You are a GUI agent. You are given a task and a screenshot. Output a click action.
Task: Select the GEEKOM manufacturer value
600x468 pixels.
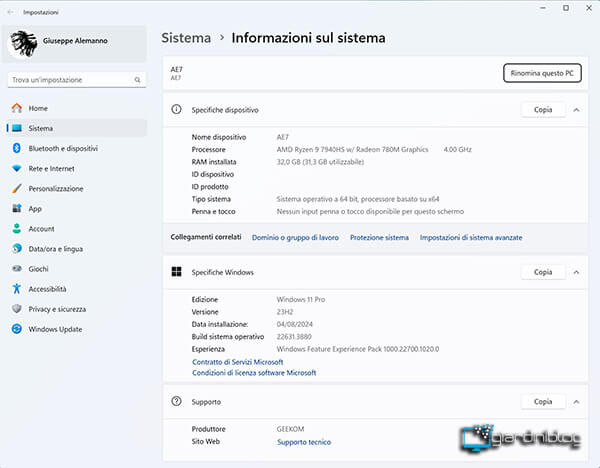pos(290,429)
